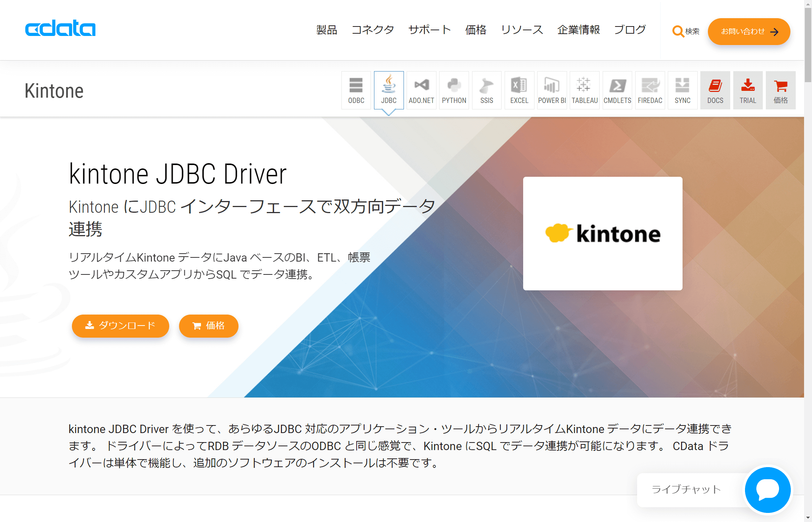This screenshot has width=812, height=522.
Task: Open the DOCS book icon
Action: click(715, 90)
